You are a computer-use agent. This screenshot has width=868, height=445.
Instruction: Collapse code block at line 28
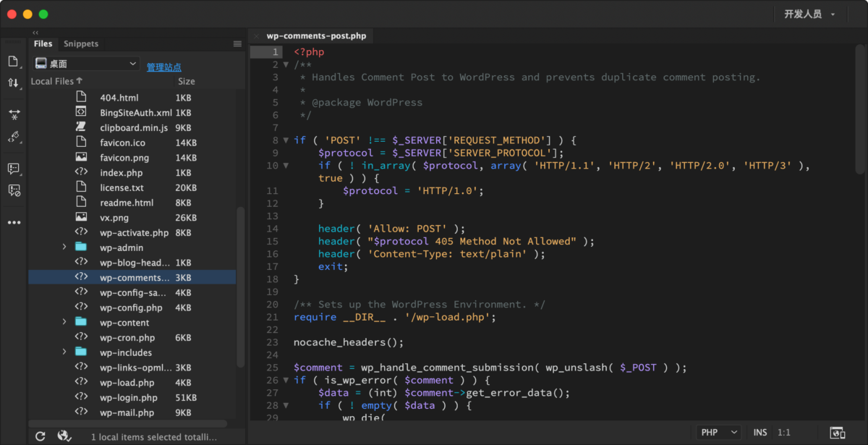286,406
